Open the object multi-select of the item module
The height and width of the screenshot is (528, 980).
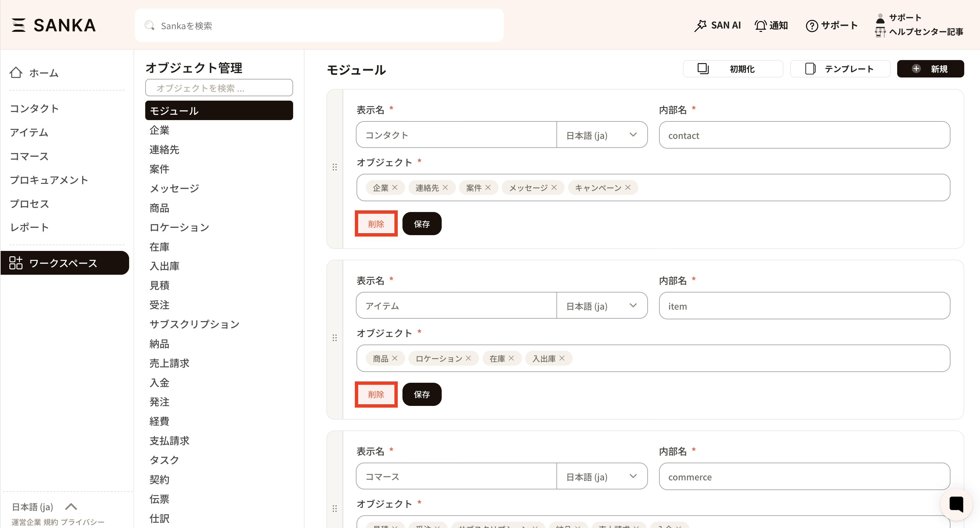coord(653,358)
